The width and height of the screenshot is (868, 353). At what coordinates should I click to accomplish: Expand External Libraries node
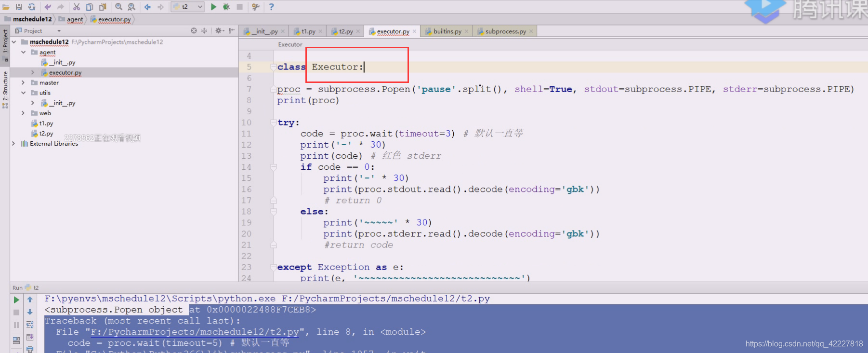pos(14,143)
